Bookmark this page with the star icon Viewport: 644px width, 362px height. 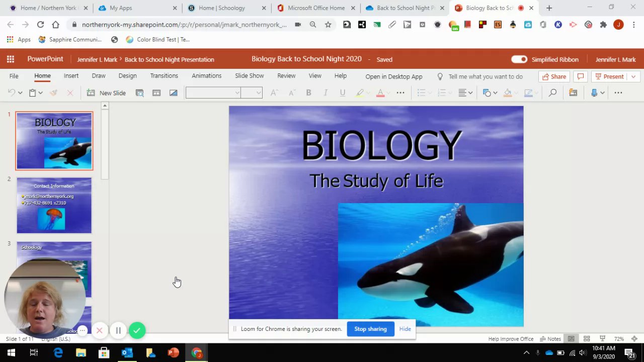tap(328, 25)
